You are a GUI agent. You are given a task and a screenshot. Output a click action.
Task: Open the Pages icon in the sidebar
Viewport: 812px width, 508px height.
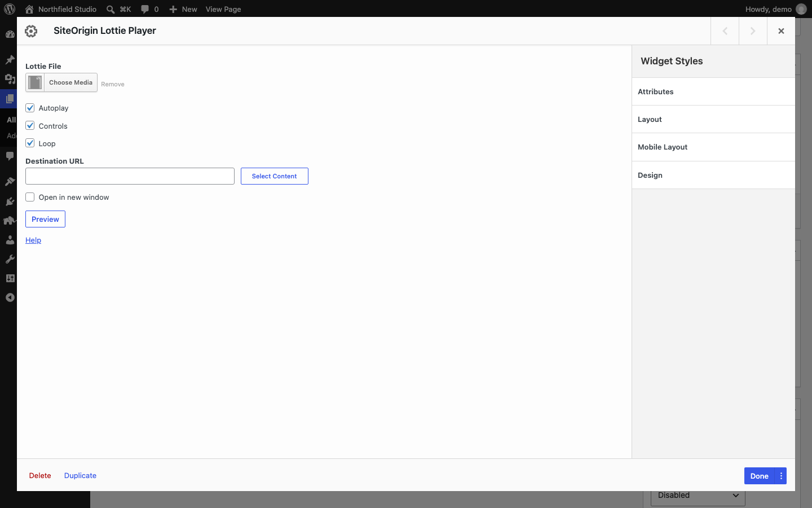10,99
